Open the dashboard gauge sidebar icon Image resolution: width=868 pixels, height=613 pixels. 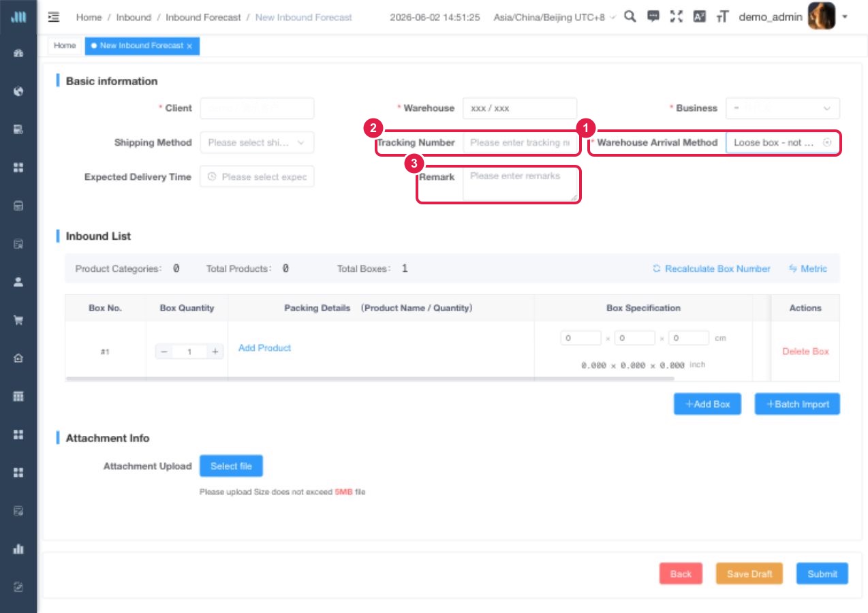pos(19,53)
